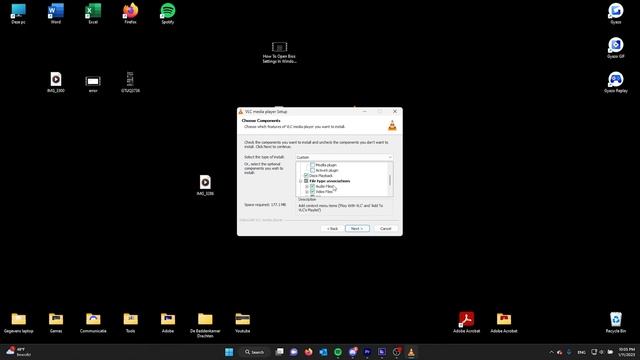Select the Games folder on desktop

pos(56,322)
